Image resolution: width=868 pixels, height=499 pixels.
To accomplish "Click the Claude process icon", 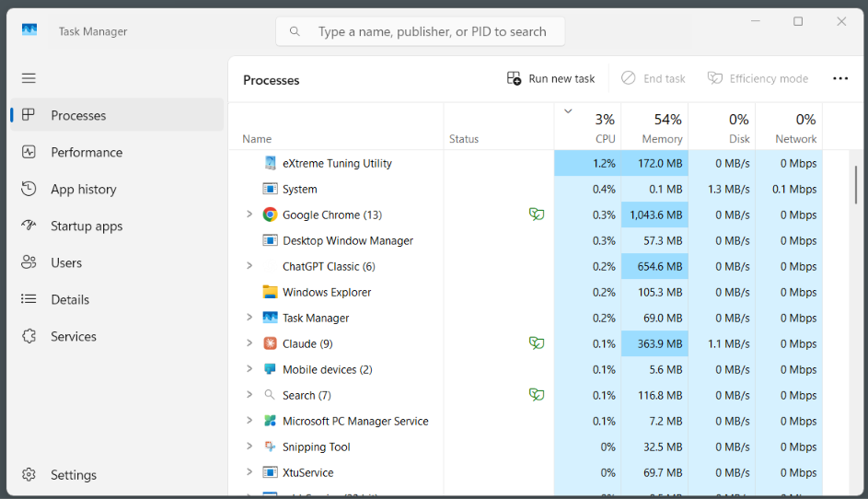I will click(270, 343).
